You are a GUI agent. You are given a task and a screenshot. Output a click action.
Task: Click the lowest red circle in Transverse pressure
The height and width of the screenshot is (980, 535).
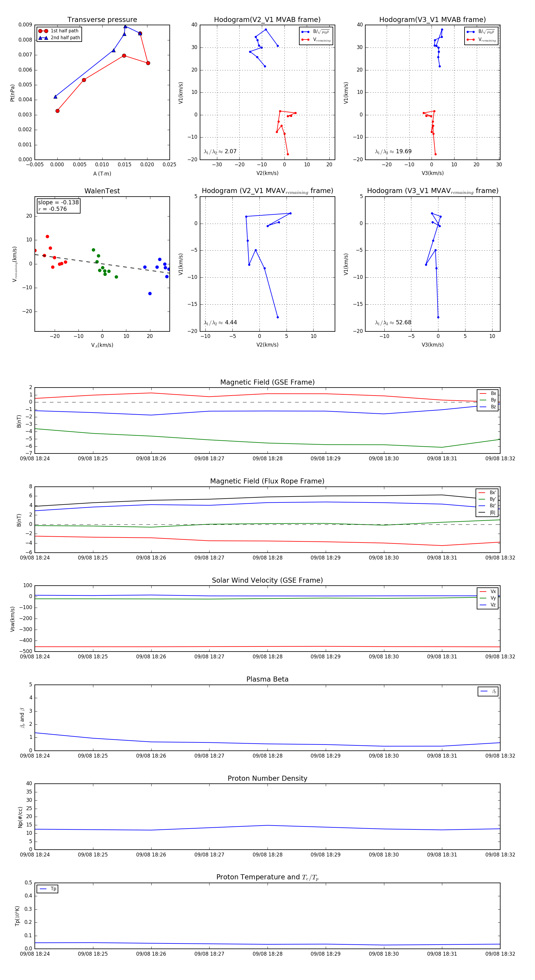point(57,111)
